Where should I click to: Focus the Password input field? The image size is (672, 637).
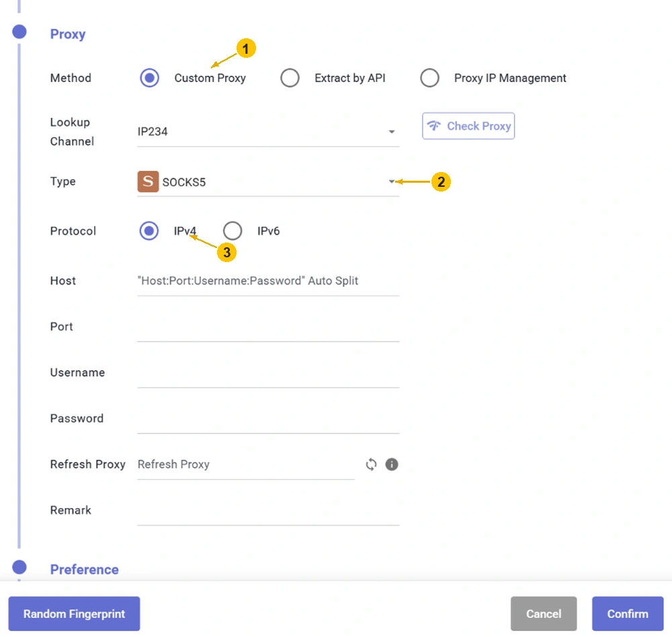pyautogui.click(x=268, y=419)
